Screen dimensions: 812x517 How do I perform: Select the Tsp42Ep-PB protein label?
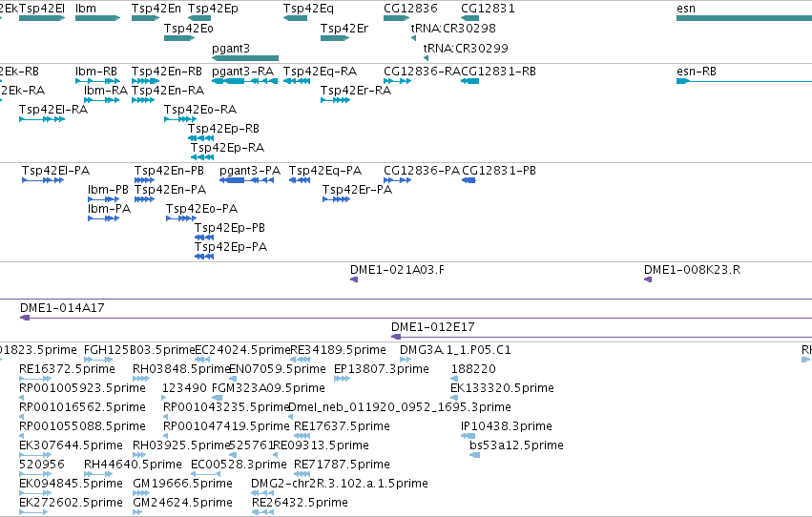coord(230,228)
